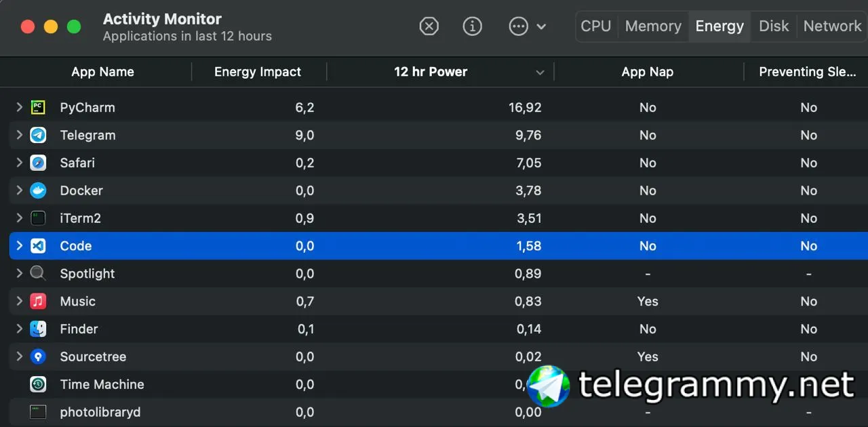Open the Network tab
868x427 pixels.
click(832, 26)
